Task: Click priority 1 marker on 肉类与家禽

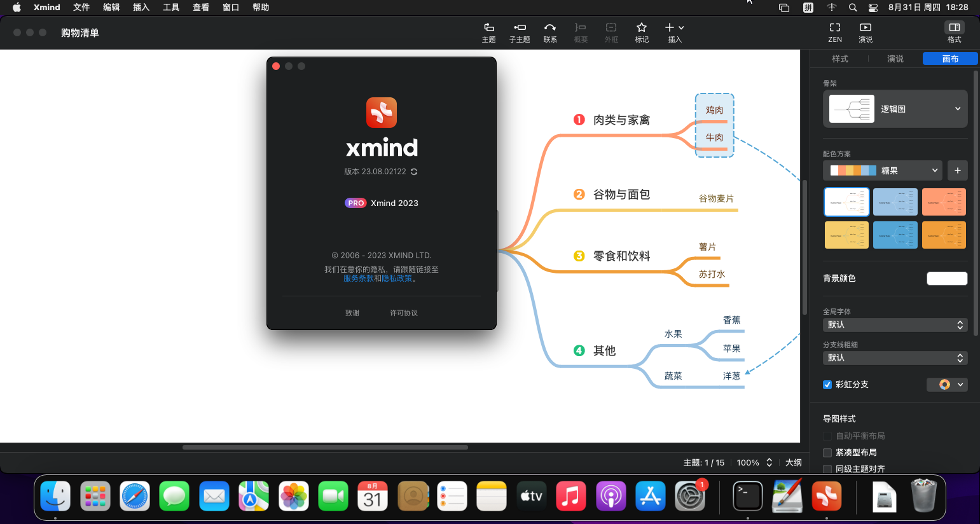Action: [x=579, y=120]
